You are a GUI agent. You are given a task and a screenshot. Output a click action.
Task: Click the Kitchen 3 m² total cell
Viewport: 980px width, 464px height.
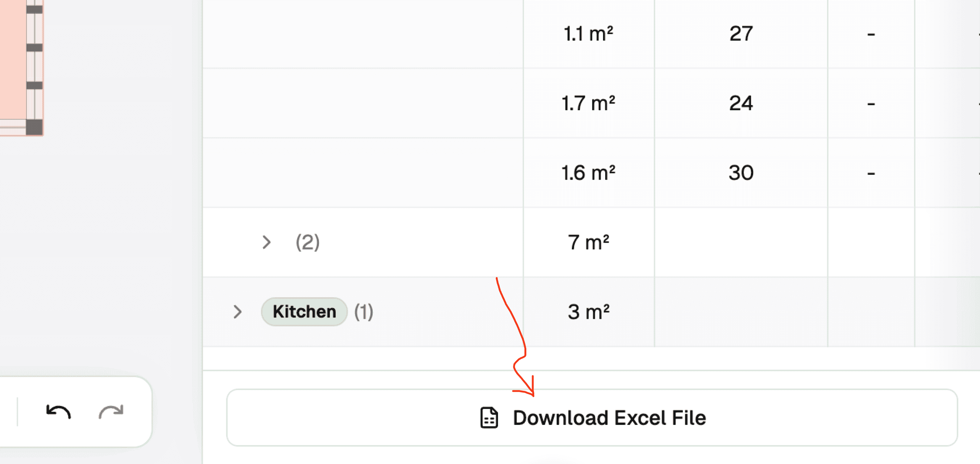pyautogui.click(x=588, y=312)
